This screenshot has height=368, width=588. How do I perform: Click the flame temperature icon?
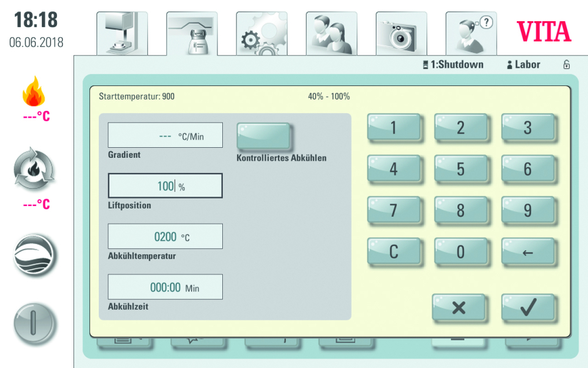point(34,92)
